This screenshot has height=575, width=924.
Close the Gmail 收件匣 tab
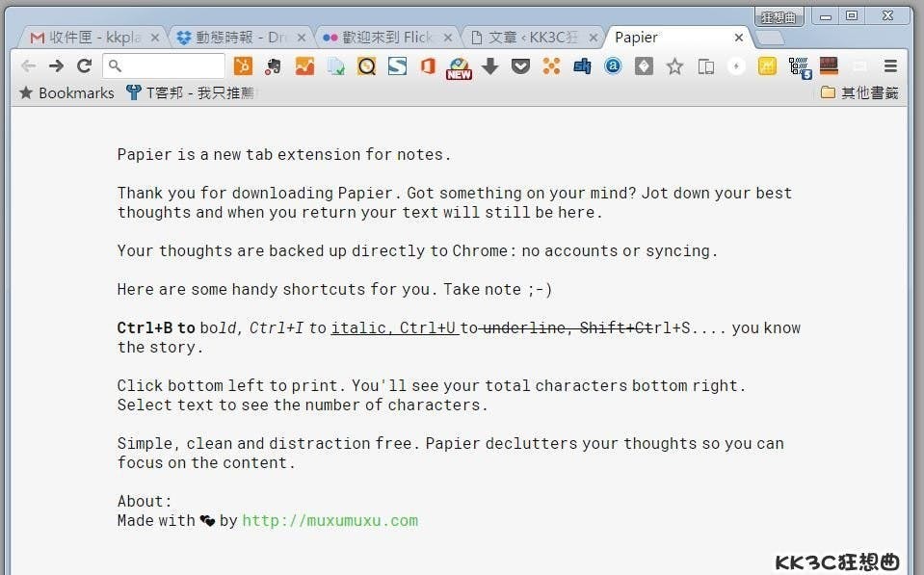click(155, 38)
